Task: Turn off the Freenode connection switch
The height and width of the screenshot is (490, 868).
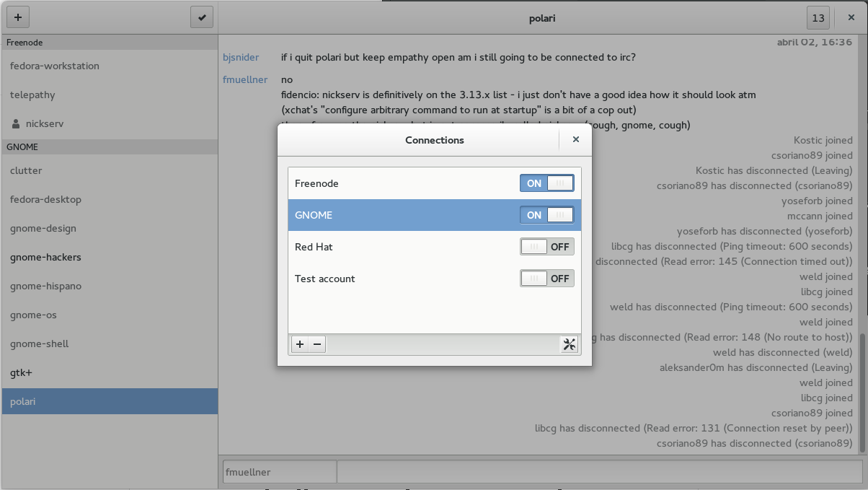Action: pyautogui.click(x=547, y=183)
